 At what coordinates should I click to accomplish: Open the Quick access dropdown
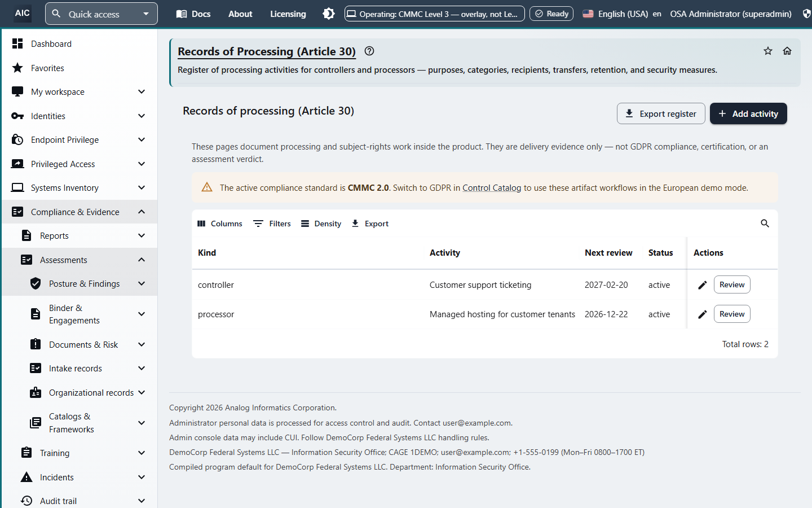pos(101,14)
